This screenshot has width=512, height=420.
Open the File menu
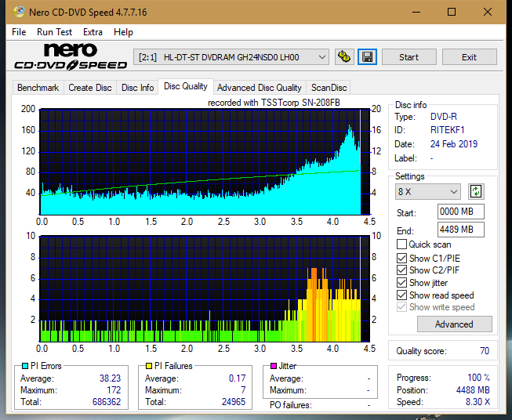pos(19,32)
